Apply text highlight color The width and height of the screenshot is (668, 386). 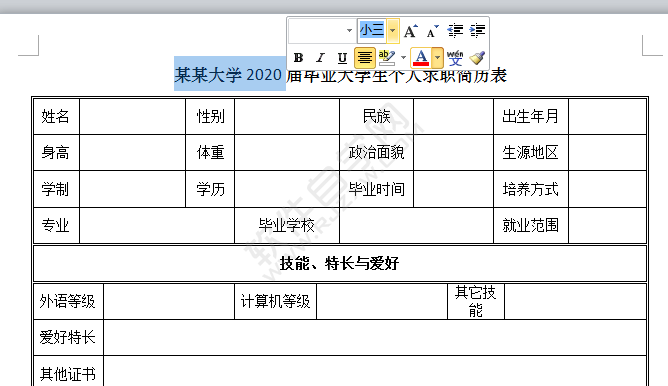pyautogui.click(x=386, y=58)
